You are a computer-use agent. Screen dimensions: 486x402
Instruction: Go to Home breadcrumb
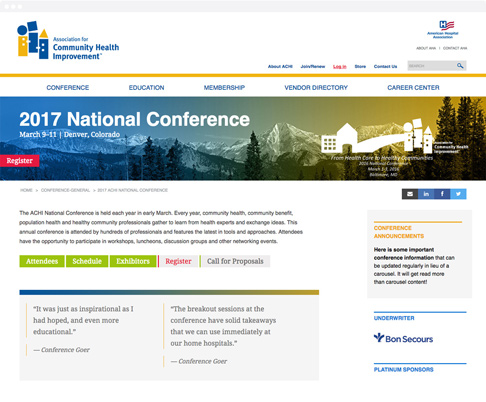click(26, 190)
